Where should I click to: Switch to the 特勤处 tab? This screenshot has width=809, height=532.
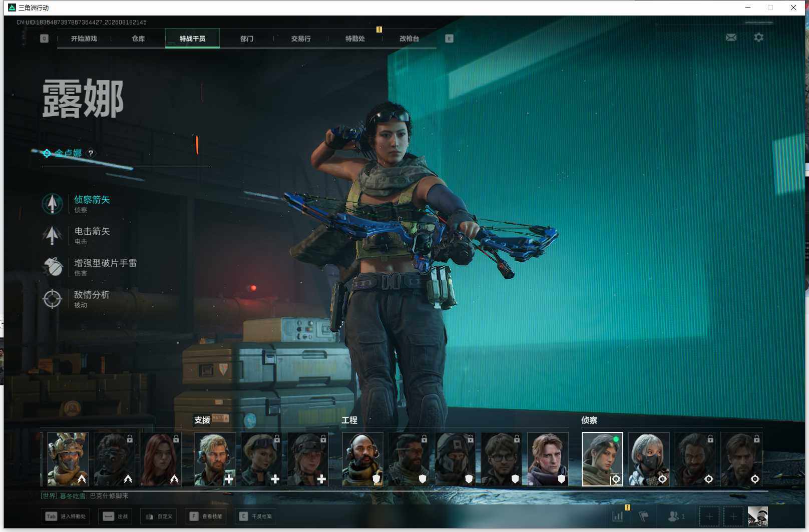tap(355, 39)
